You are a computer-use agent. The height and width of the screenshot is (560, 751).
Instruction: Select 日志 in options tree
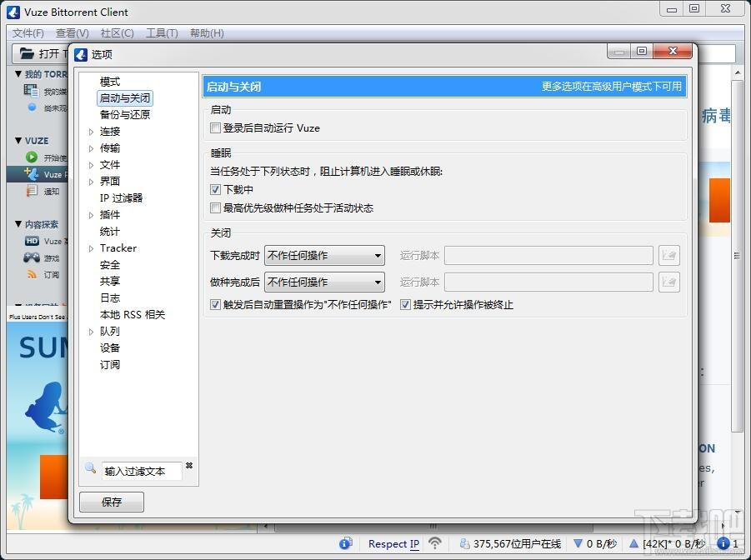(x=110, y=298)
